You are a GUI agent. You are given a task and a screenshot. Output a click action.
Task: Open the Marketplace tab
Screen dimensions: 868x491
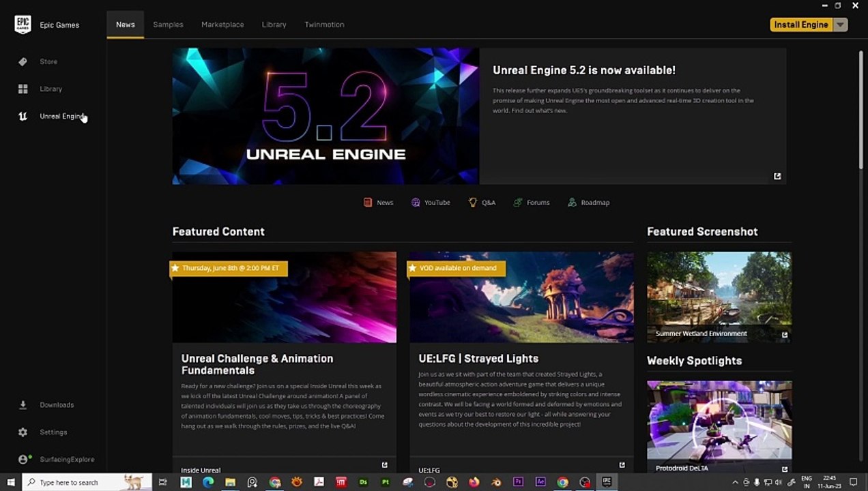tap(222, 25)
